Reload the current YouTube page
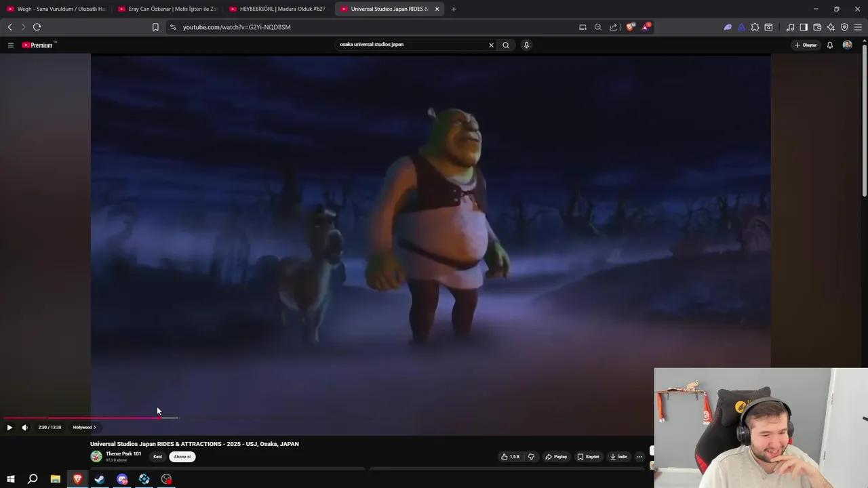The width and height of the screenshot is (868, 488). tap(37, 27)
